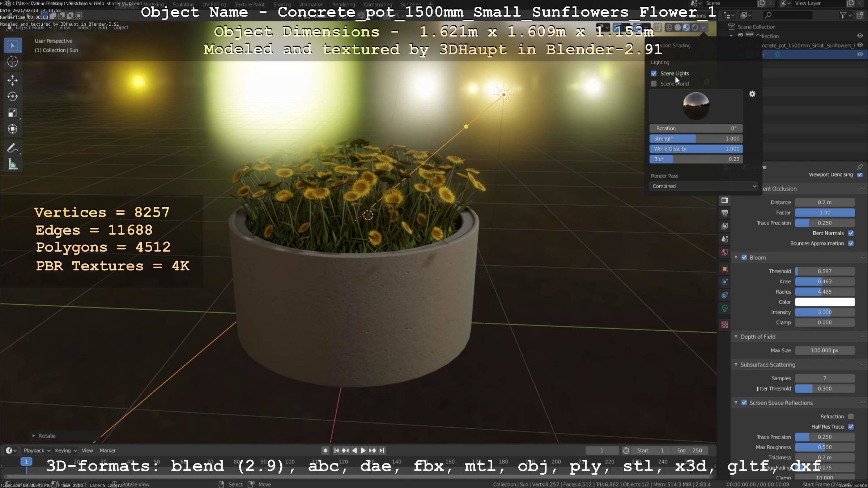Switch viewport to Wireframe shading
This screenshot has width=868, height=488.
pyautogui.click(x=669, y=27)
